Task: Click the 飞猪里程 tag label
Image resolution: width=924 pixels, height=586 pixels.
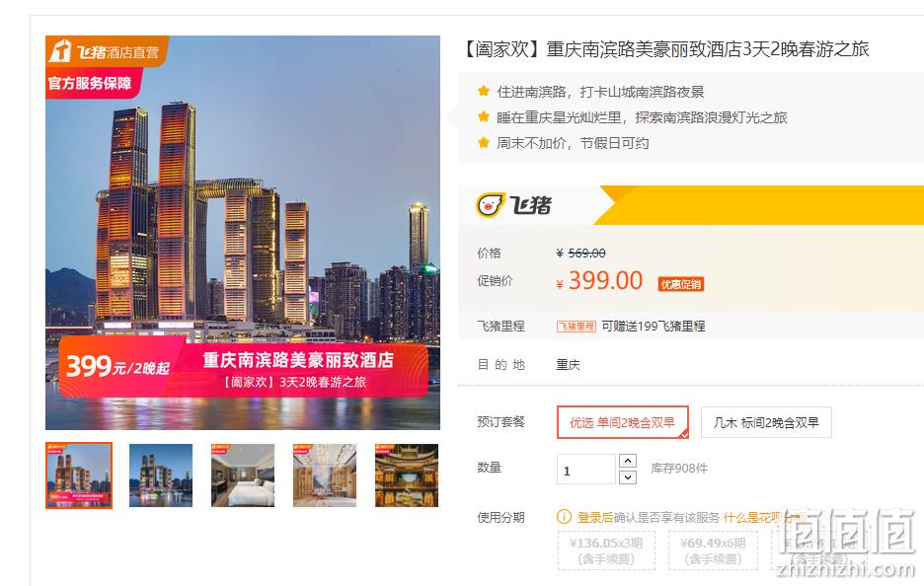Action: [577, 327]
